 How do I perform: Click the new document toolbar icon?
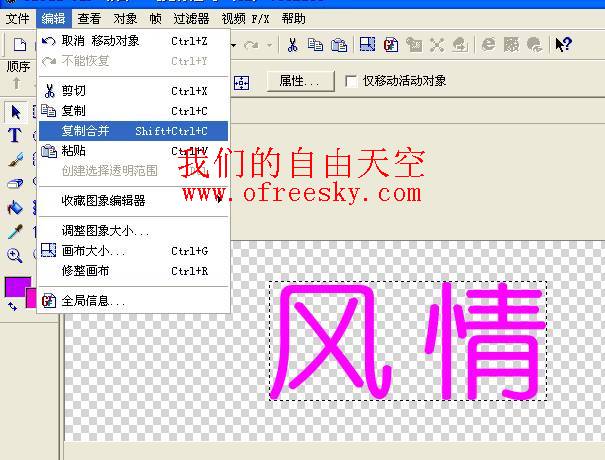[x=19, y=44]
